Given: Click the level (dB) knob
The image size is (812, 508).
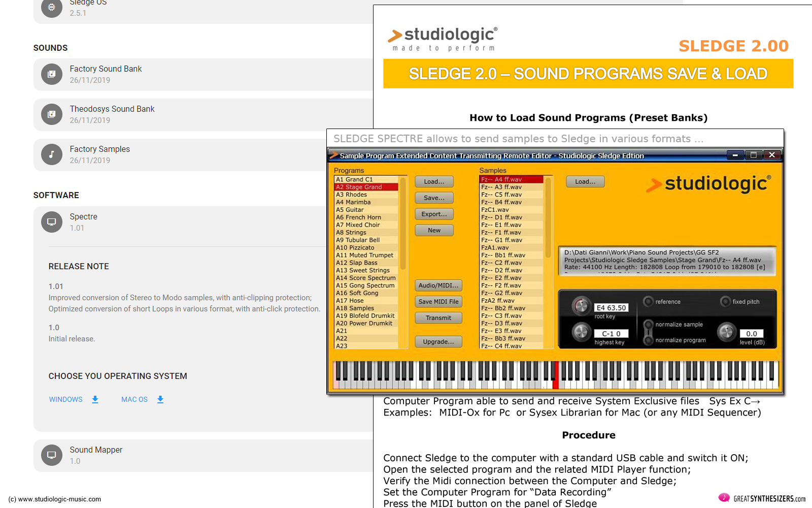Looking at the screenshot, I should 727,332.
